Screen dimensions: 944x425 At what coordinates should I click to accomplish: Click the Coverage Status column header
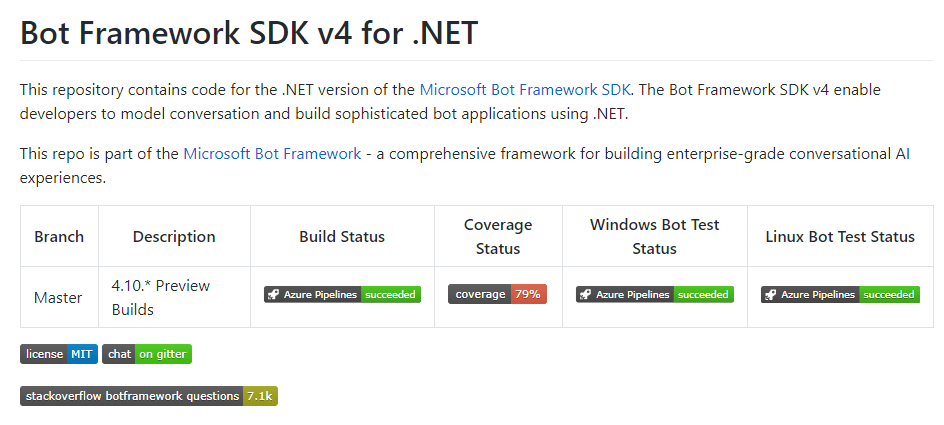click(x=498, y=237)
